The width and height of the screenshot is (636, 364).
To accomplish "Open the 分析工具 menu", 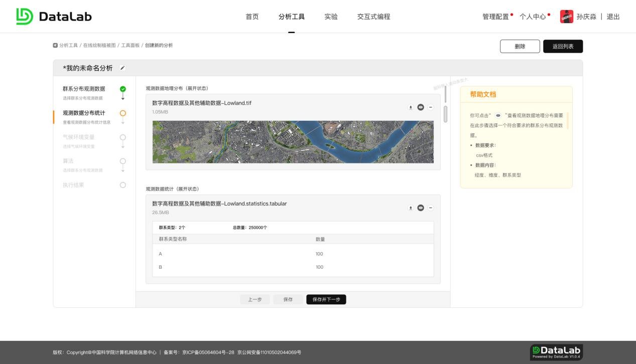I will (x=291, y=17).
